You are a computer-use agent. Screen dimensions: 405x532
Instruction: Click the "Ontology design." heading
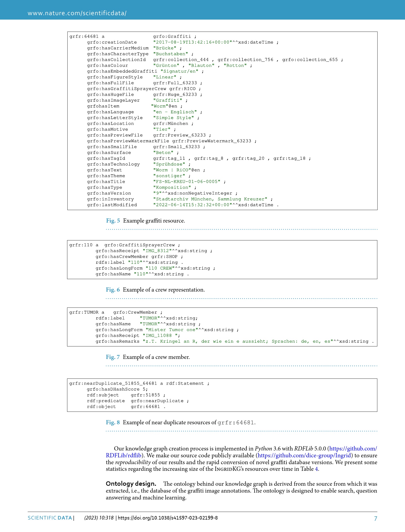[131, 484]
